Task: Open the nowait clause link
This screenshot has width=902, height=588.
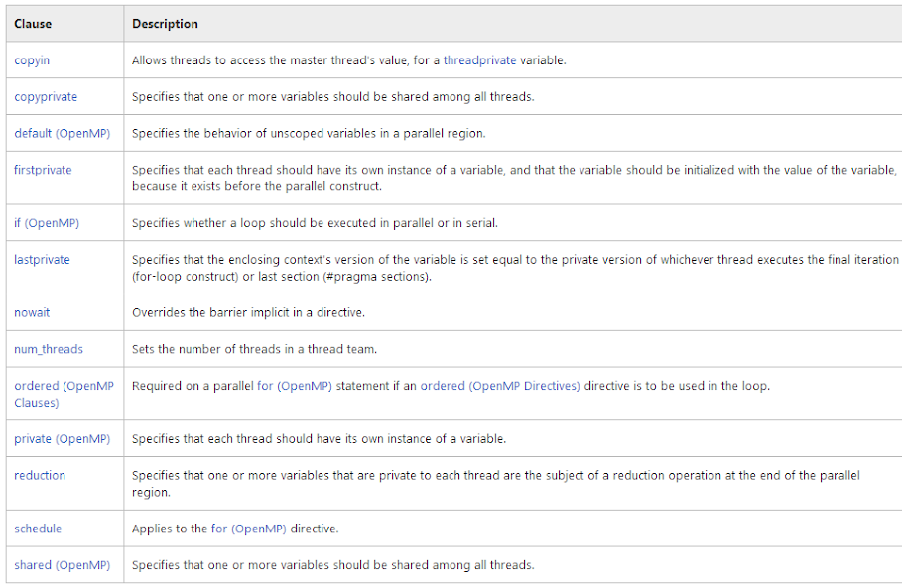Action: point(32,312)
